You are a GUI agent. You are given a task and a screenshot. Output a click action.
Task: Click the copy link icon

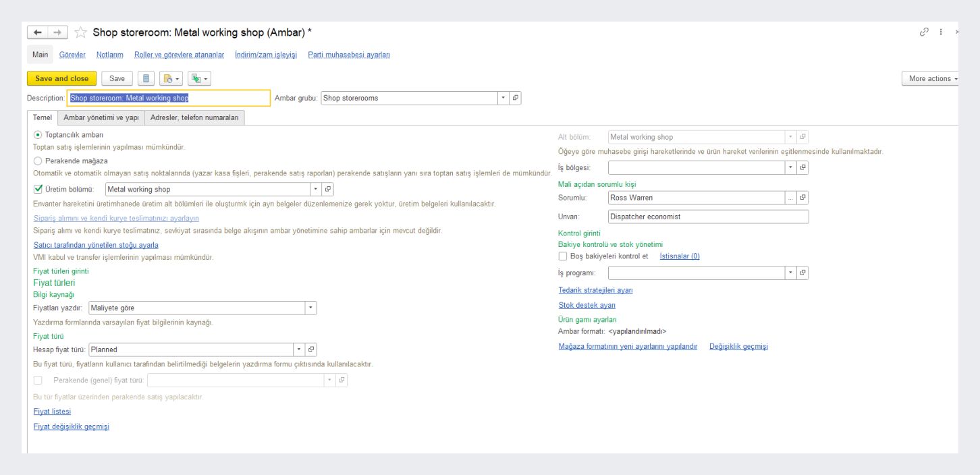[924, 32]
